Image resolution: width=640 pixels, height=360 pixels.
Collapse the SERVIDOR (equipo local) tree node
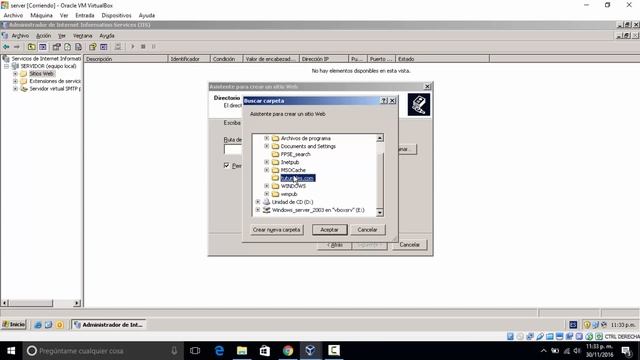tap(7, 66)
